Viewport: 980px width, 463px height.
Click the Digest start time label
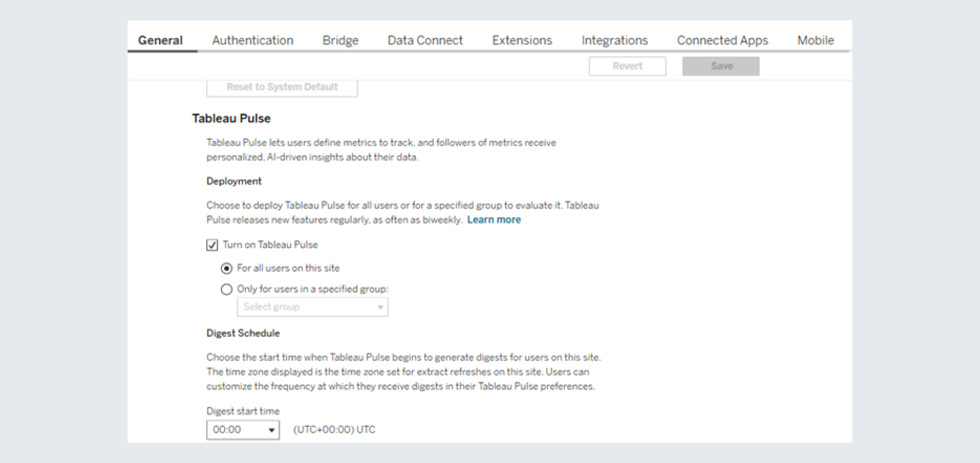[x=243, y=411]
